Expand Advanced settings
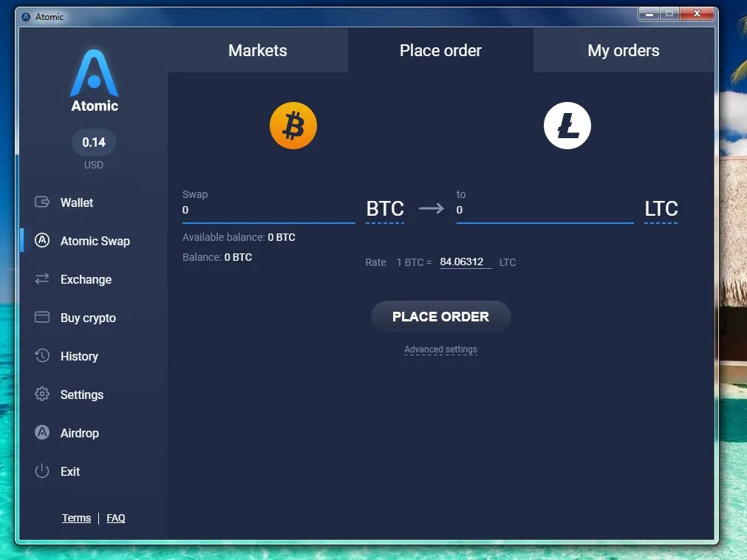 click(x=440, y=349)
